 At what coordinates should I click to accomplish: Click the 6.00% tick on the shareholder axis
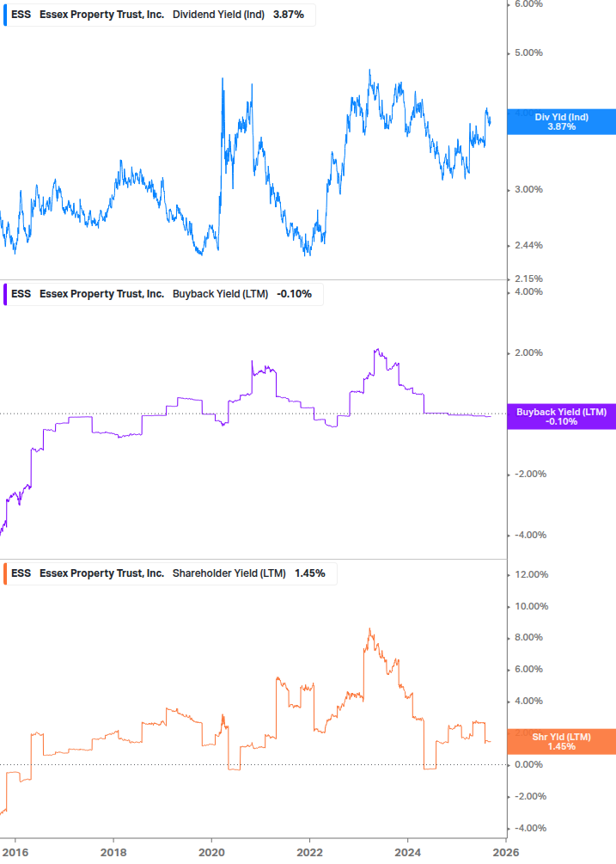[528, 670]
